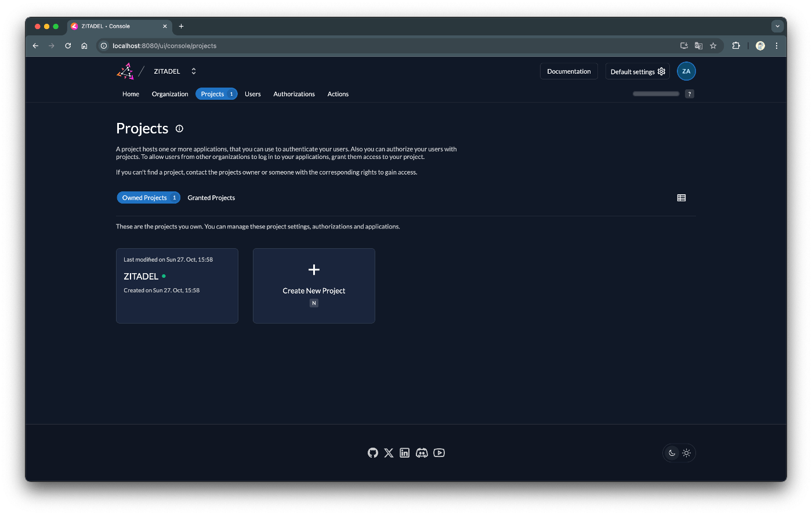Select the Projects tab

coord(216,94)
